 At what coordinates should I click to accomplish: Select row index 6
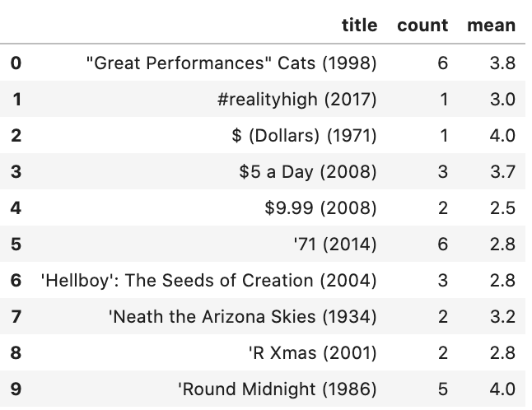pos(16,281)
